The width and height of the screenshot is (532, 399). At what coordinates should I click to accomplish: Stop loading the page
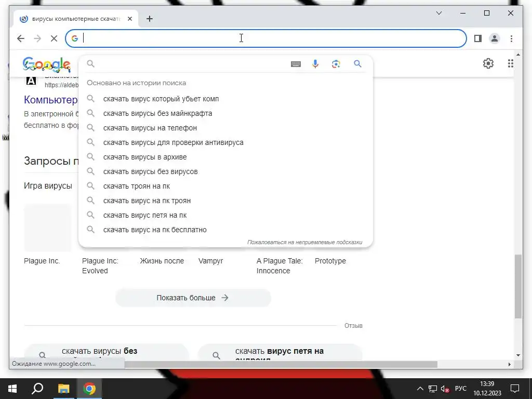pos(54,38)
